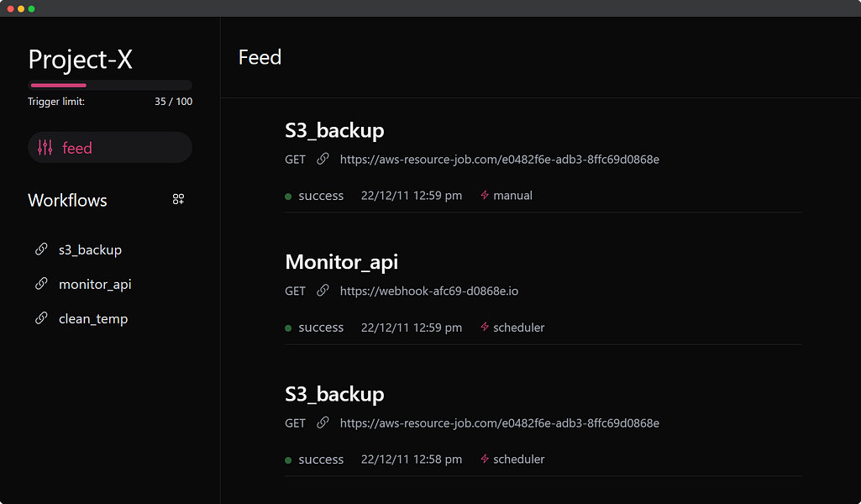Open the 12:58 pm S3_backup feed title
The image size is (861, 504).
[334, 394]
